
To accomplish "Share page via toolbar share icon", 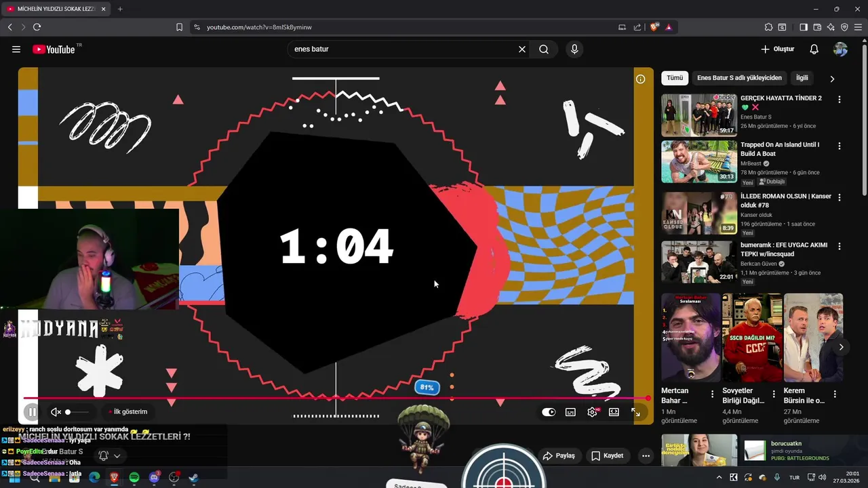I will 637,27.
